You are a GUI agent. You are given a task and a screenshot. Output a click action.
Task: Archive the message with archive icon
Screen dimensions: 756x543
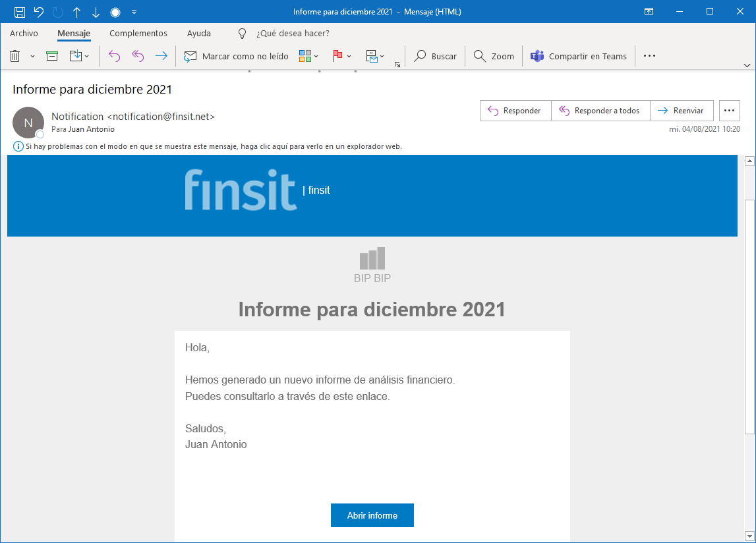[x=52, y=56]
